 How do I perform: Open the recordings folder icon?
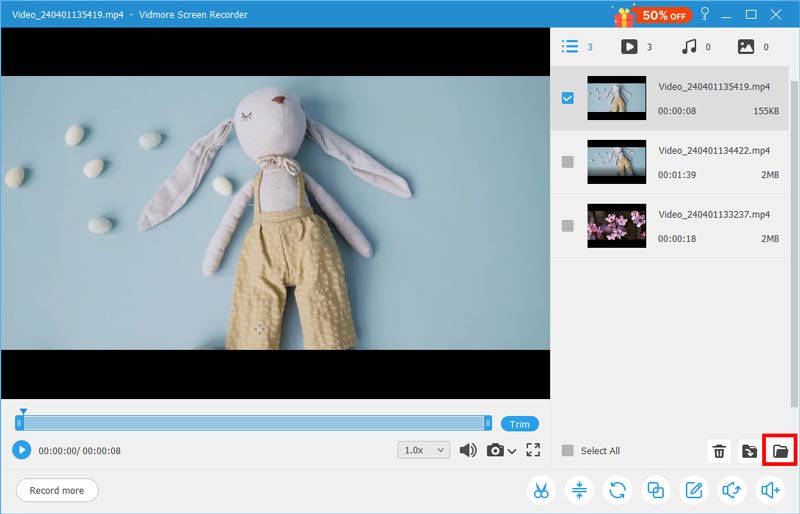click(x=780, y=451)
